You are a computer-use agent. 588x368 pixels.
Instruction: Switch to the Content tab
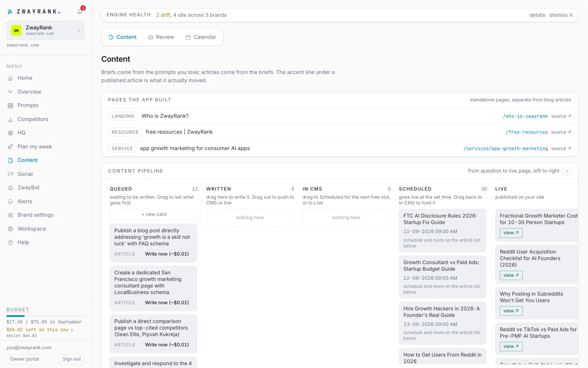click(123, 37)
